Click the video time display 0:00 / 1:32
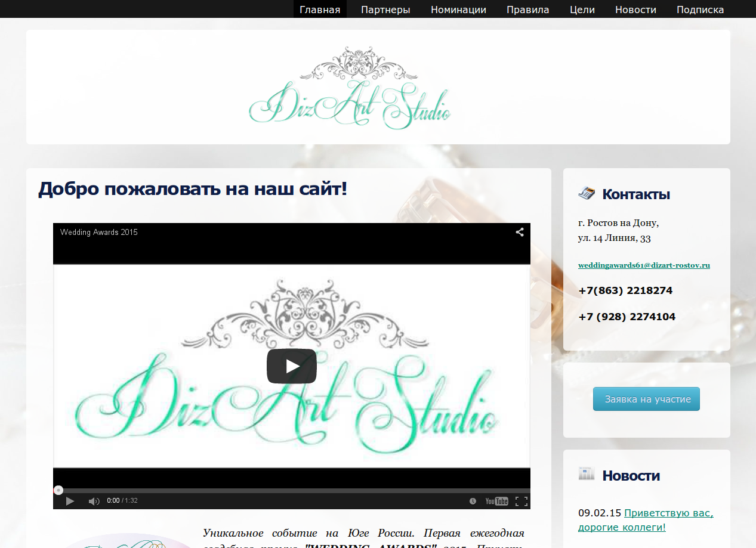Viewport: 756px width, 548px height. click(122, 501)
